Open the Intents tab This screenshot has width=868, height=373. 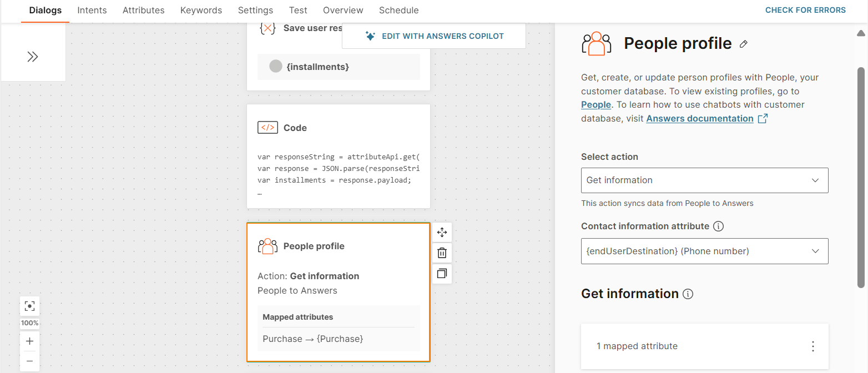[x=92, y=10]
